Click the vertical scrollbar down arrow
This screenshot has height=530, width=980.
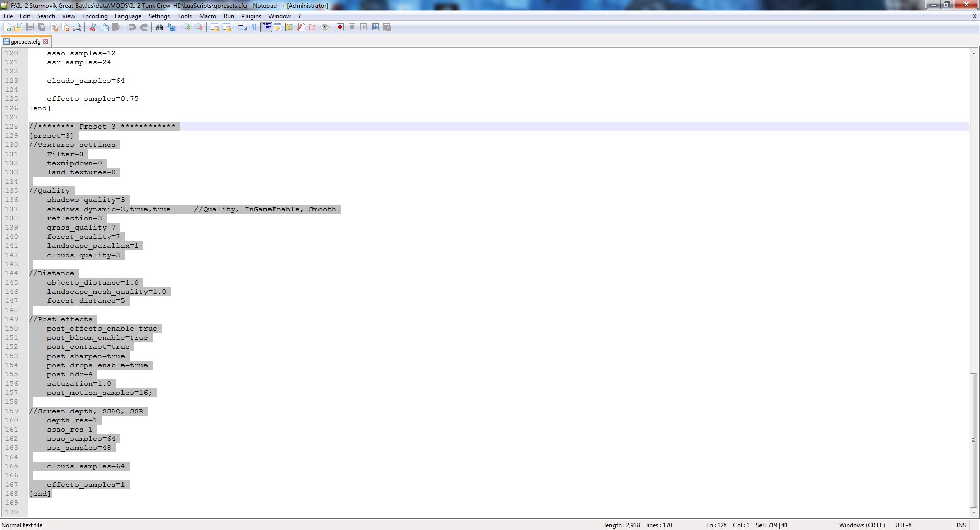[974, 512]
